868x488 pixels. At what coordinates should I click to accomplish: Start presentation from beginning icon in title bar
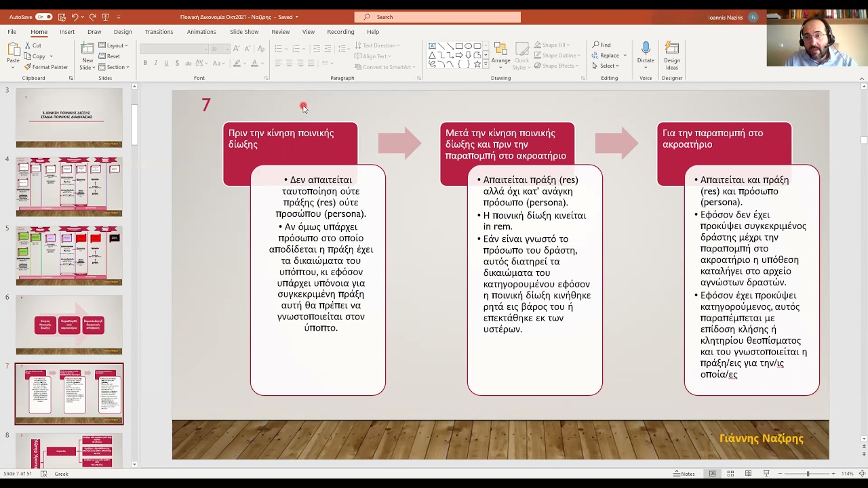pyautogui.click(x=105, y=17)
